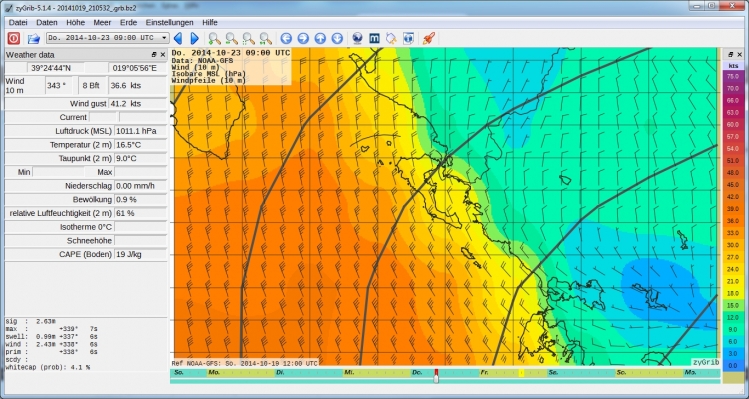Click the red quit power icon
Screen dimensions: 749x399
tap(13, 38)
